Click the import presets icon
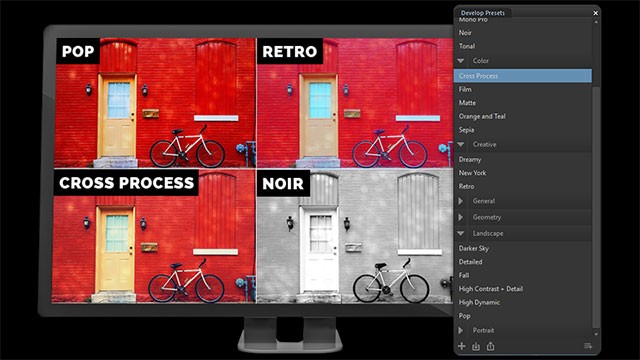 pos(476,347)
